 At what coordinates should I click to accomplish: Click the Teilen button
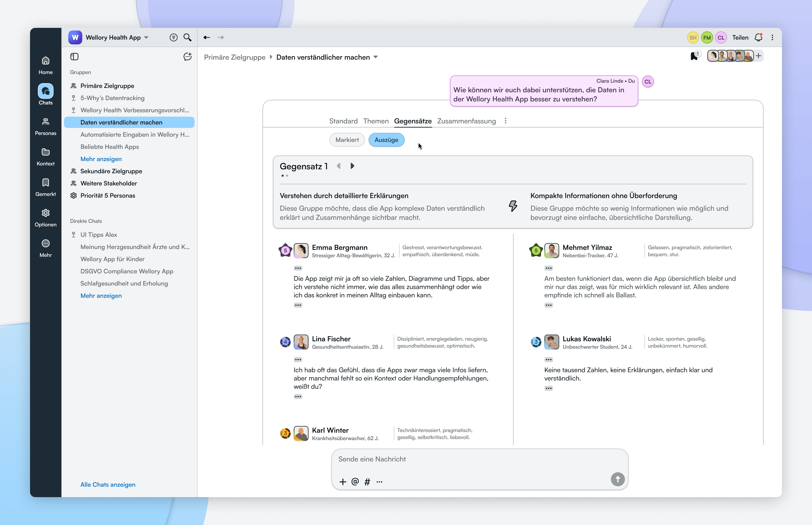[x=740, y=37]
